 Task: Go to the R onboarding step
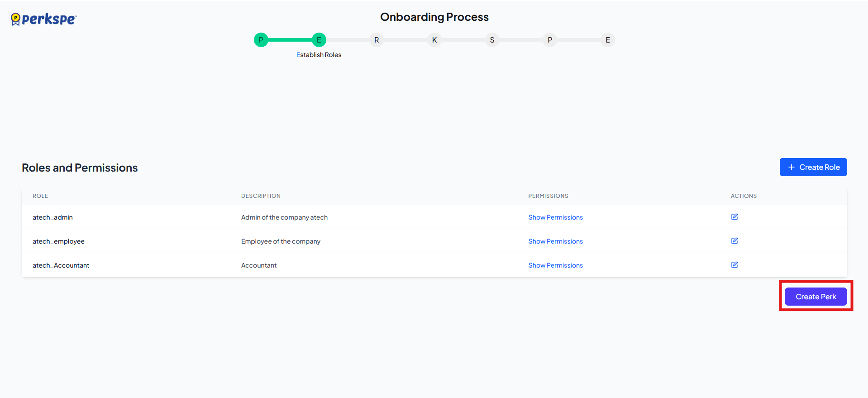pos(377,40)
